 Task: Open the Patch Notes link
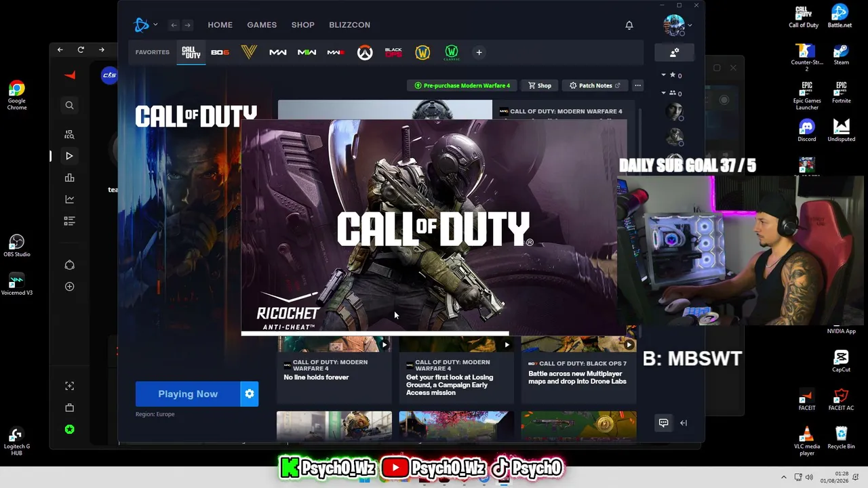pos(595,85)
